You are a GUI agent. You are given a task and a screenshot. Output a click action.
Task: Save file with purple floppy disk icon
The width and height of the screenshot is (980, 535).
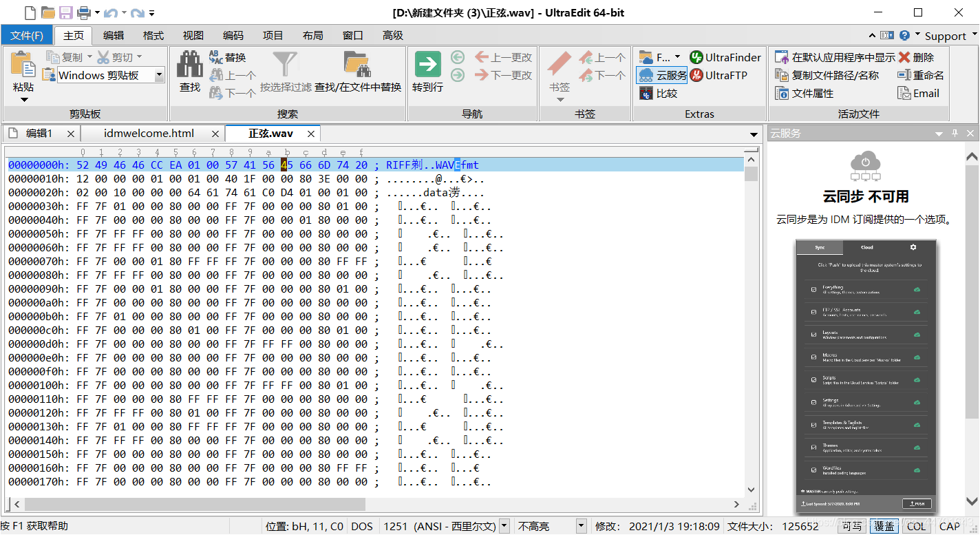[66, 12]
